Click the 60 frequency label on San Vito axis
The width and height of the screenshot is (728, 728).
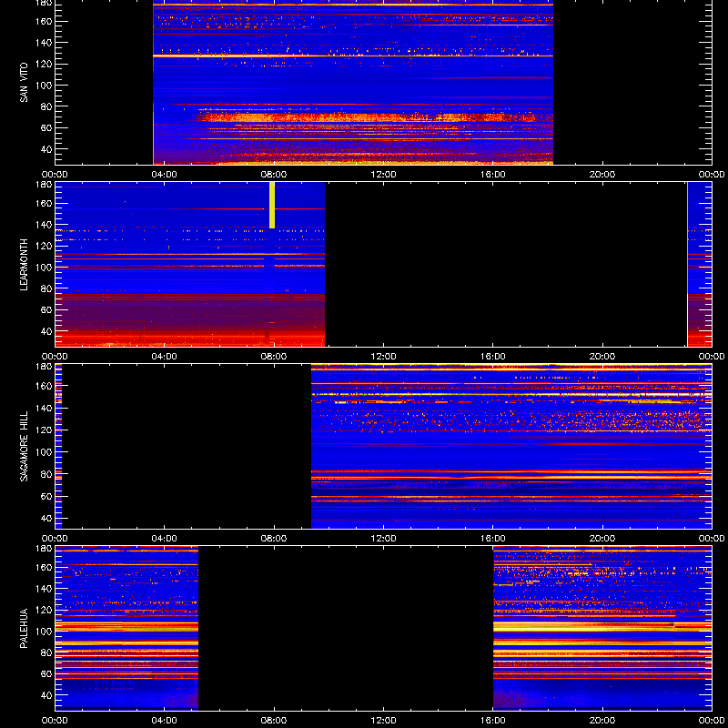pos(46,127)
